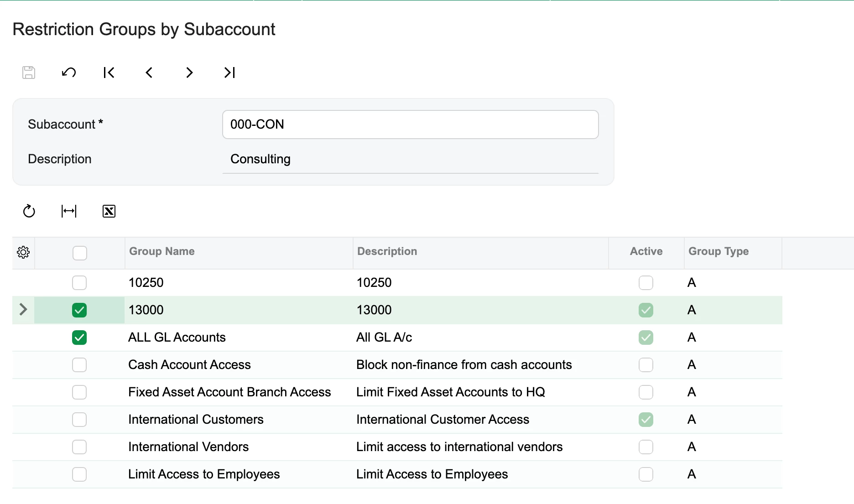
Task: Toggle the header select-all checkbox
Action: 79,253
